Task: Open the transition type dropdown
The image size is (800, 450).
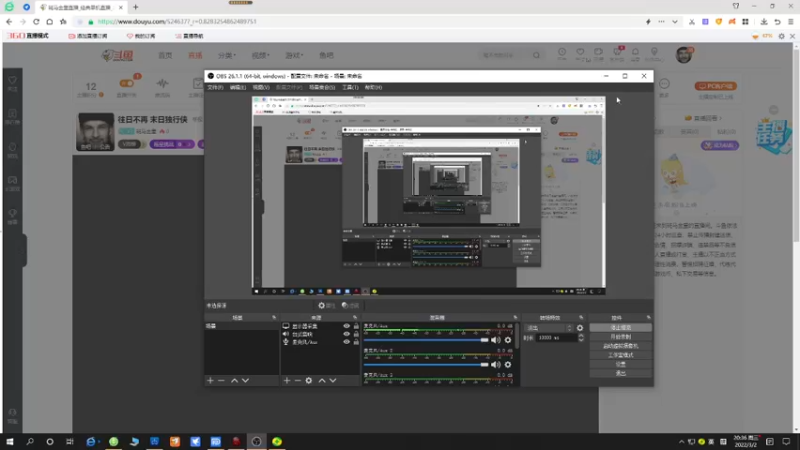Action: coord(549,328)
